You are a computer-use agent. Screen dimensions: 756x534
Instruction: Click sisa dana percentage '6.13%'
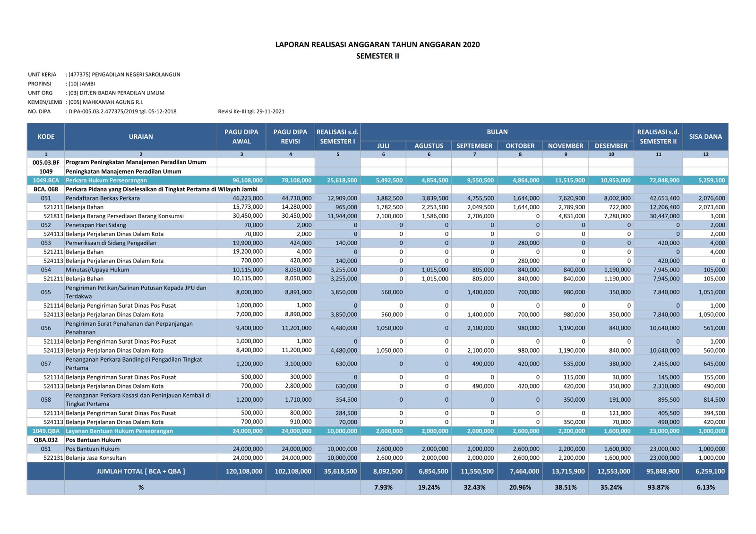[705, 487]
